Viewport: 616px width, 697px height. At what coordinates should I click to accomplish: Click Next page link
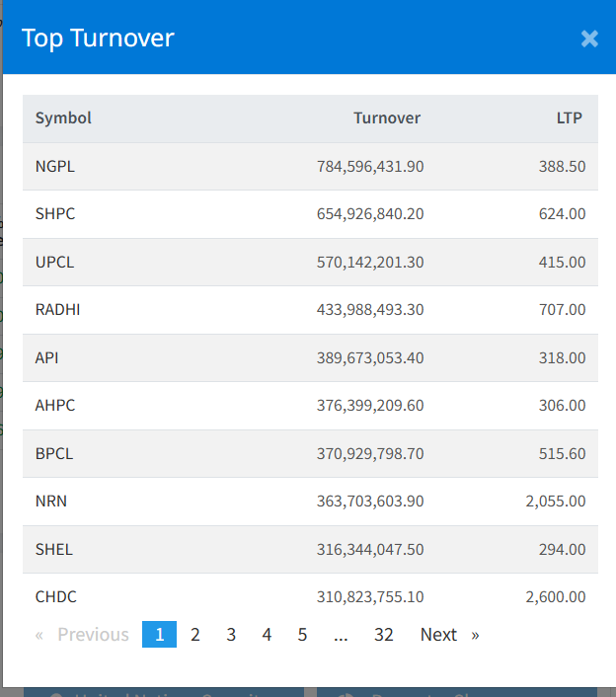point(439,635)
